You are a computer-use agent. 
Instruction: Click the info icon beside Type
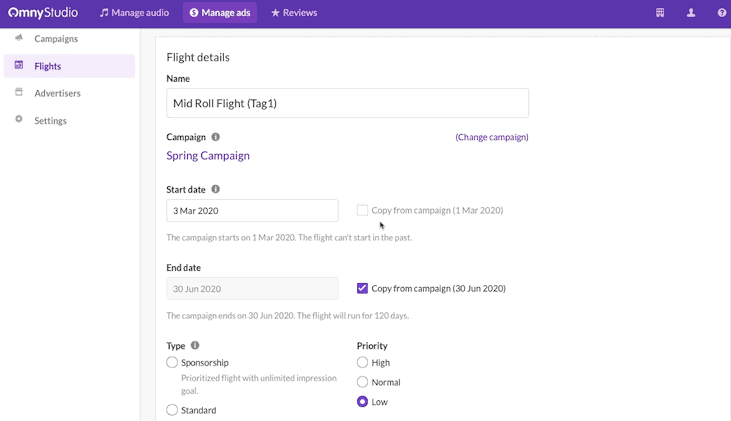tap(195, 345)
